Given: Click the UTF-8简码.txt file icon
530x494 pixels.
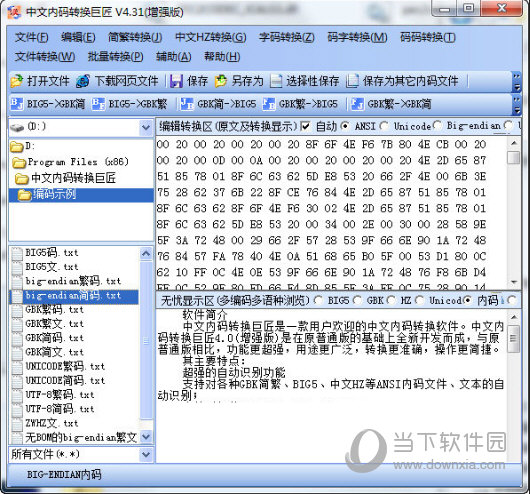Looking at the screenshot, I should pyautogui.click(x=17, y=409).
